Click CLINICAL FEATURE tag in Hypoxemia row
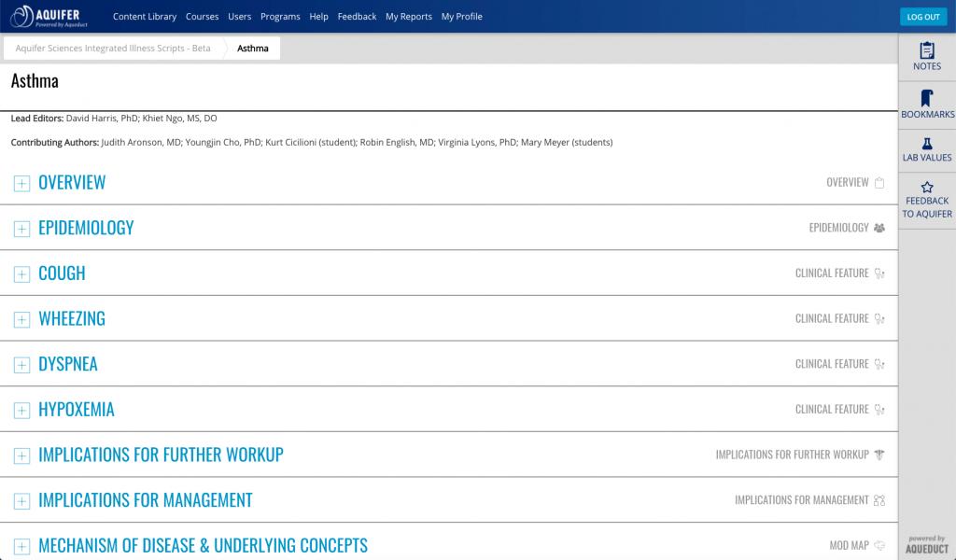The image size is (956, 560). point(832,410)
